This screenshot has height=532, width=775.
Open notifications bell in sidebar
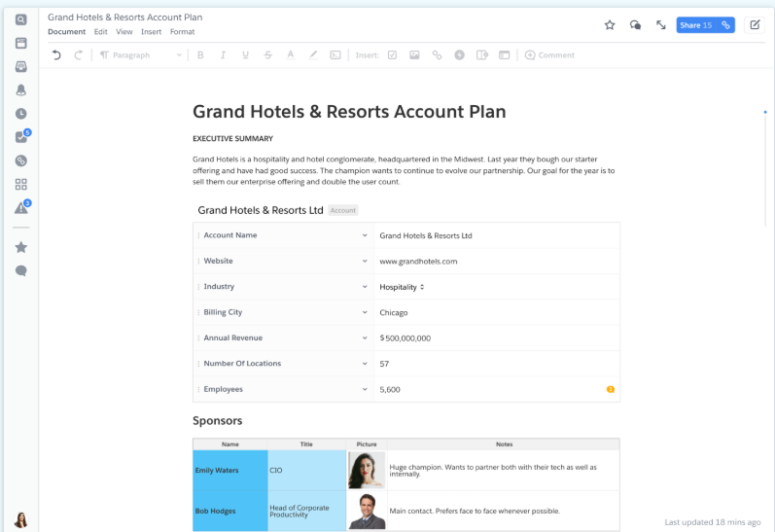pos(20,90)
